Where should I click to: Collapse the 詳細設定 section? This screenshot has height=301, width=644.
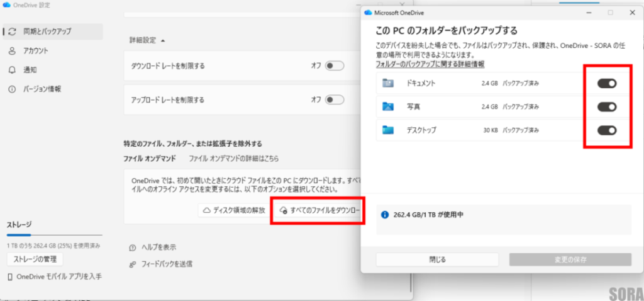[x=147, y=40]
